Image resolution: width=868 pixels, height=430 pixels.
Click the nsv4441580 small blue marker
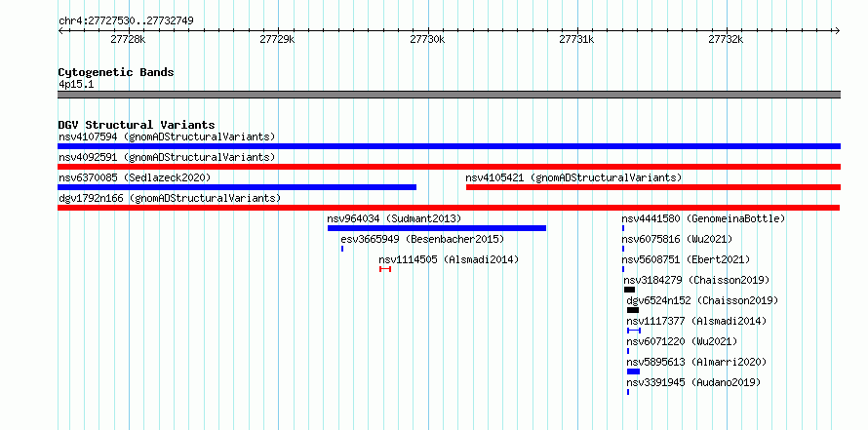click(x=623, y=228)
